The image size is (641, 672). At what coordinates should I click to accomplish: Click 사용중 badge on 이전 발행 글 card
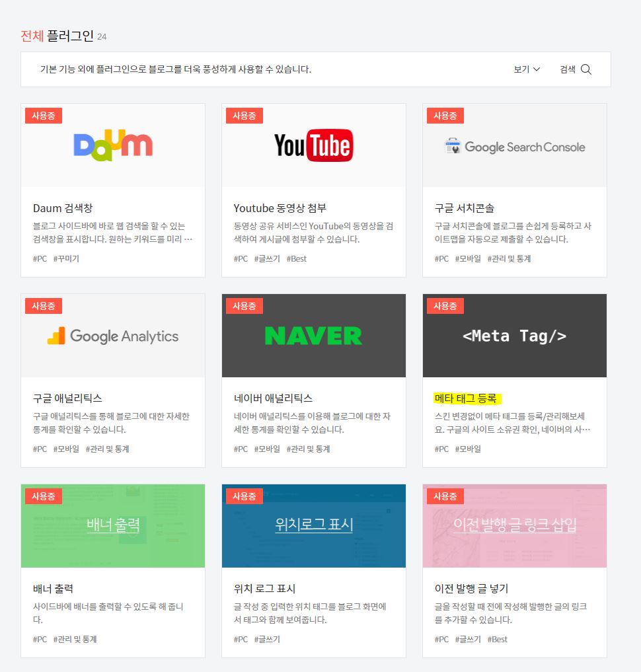click(445, 496)
